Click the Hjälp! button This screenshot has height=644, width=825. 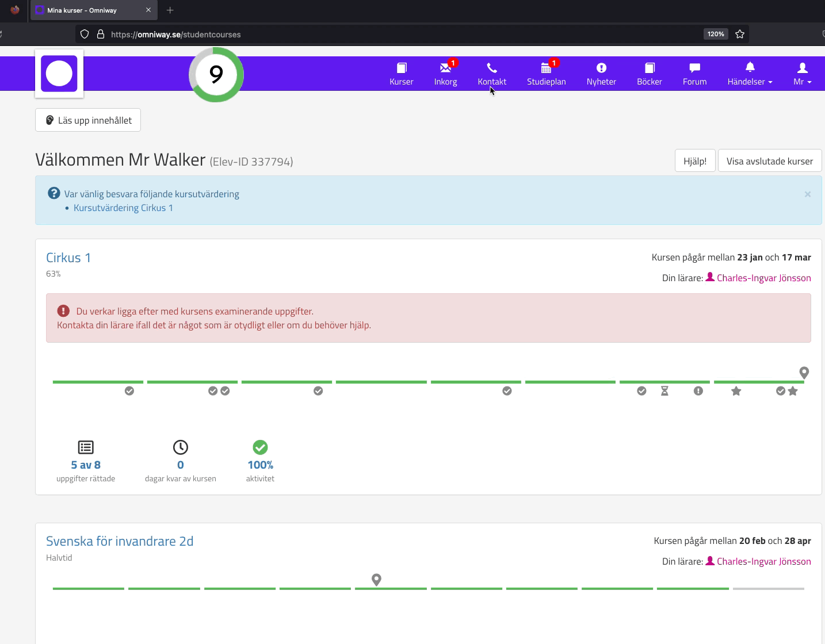coord(694,161)
